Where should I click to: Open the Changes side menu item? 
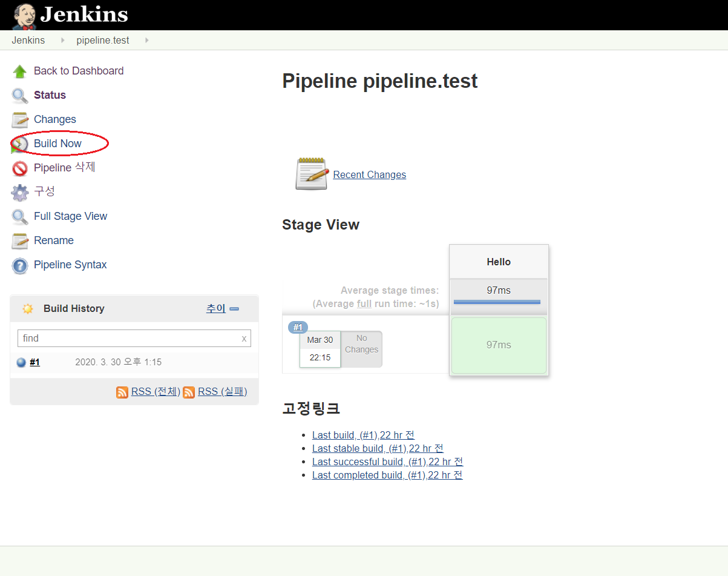click(55, 119)
